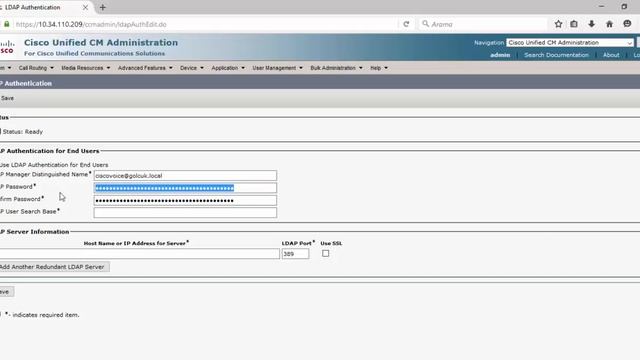Click the padlock site security icon

(x=7, y=24)
